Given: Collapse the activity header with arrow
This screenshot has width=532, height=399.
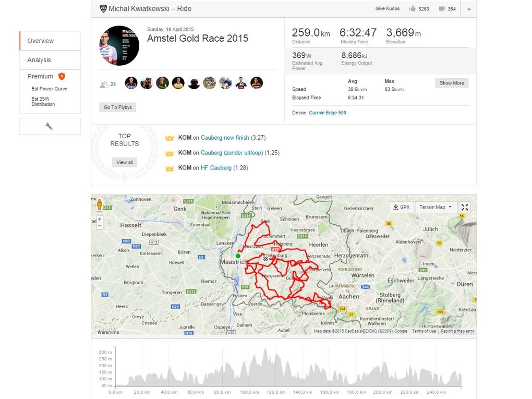Looking at the screenshot, I should tap(468, 9).
